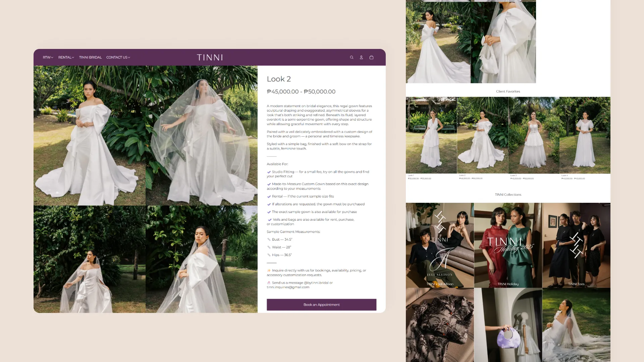The height and width of the screenshot is (362, 644).
Task: Click the Look 2 product title
Action: 279,79
